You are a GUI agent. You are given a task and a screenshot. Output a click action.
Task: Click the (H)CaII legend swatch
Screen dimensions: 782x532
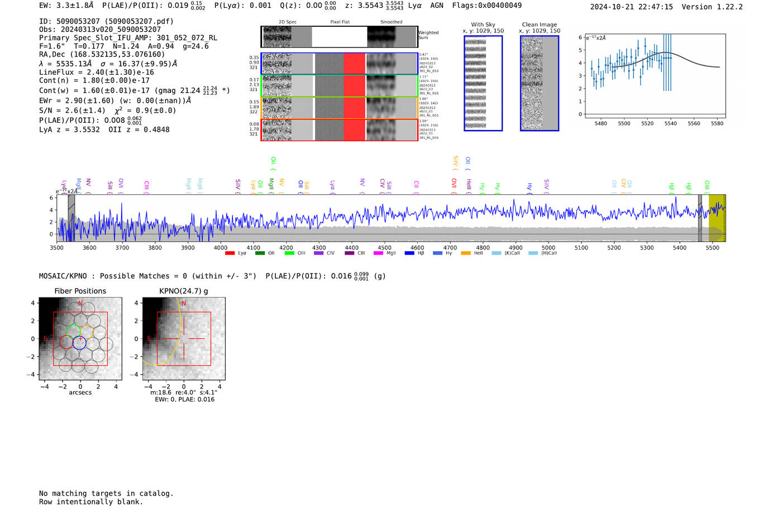point(533,253)
